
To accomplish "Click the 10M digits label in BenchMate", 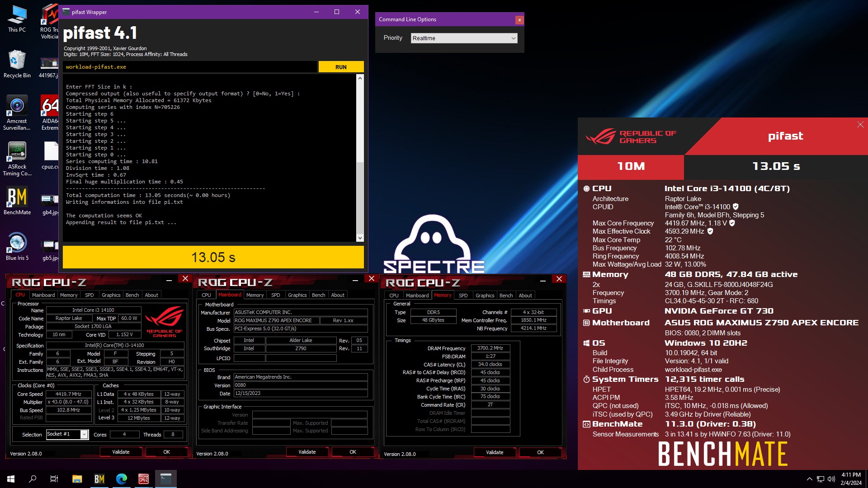I will coord(631,167).
